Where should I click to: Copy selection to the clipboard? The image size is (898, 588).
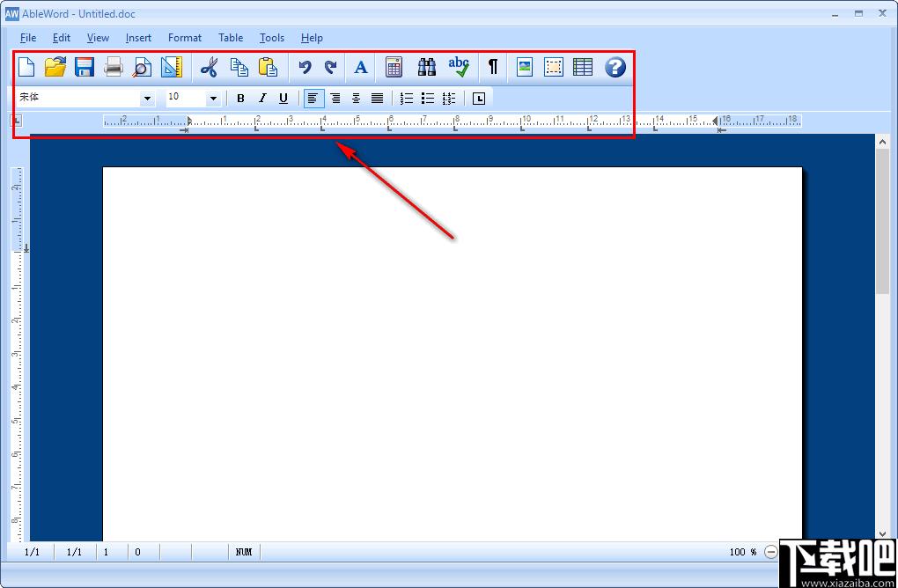[x=239, y=67]
